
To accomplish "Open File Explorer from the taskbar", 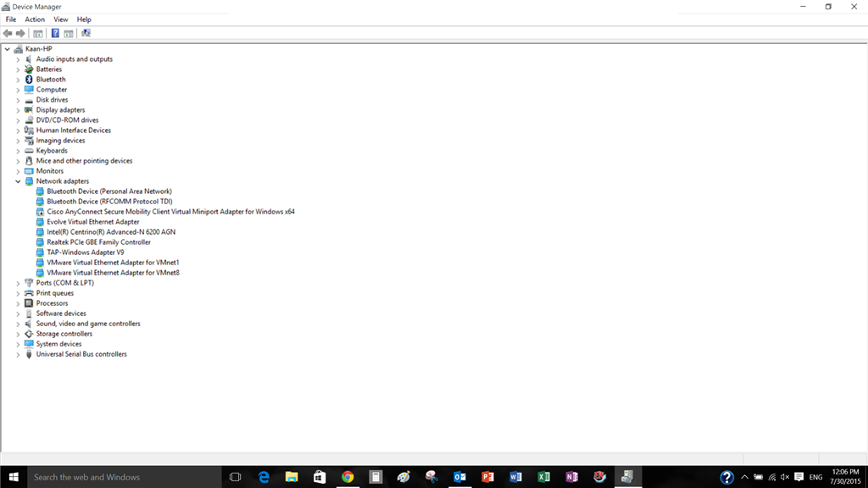I will (x=292, y=477).
